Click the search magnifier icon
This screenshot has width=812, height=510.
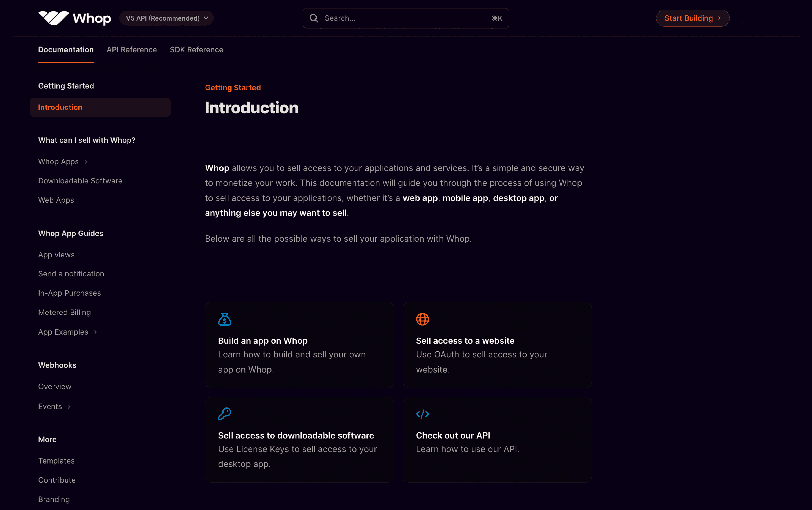314,18
